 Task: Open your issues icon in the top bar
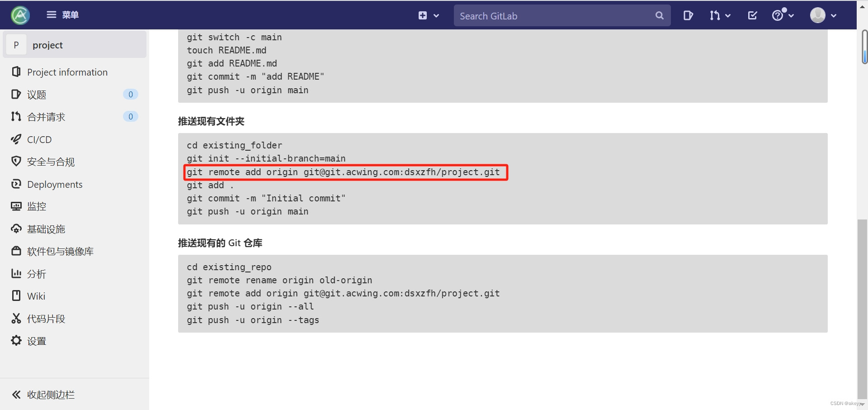pos(688,15)
